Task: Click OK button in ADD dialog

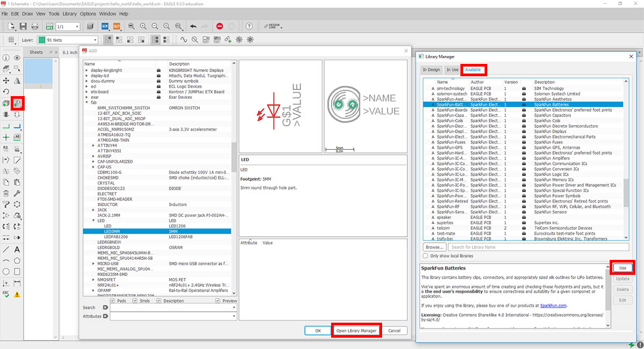Action: (318, 331)
